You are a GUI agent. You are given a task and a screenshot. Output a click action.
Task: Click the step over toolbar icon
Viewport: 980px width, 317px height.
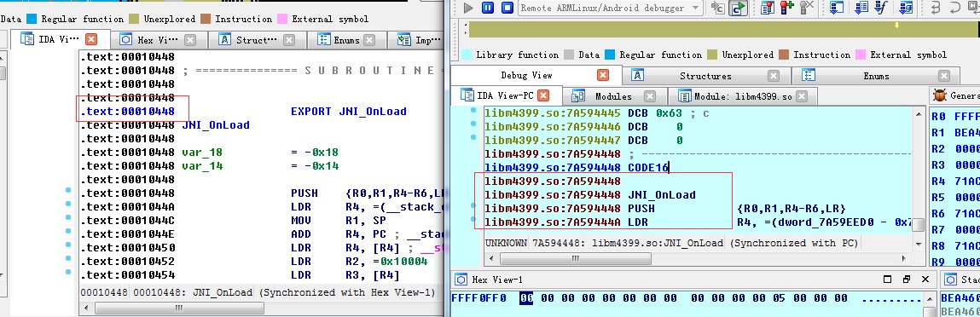click(x=955, y=9)
